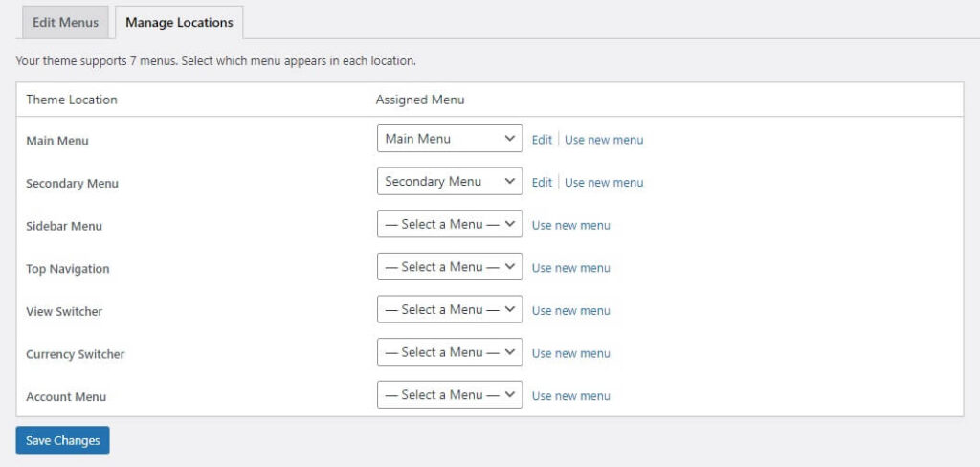Click Use new menu for Secondary Menu

(604, 183)
